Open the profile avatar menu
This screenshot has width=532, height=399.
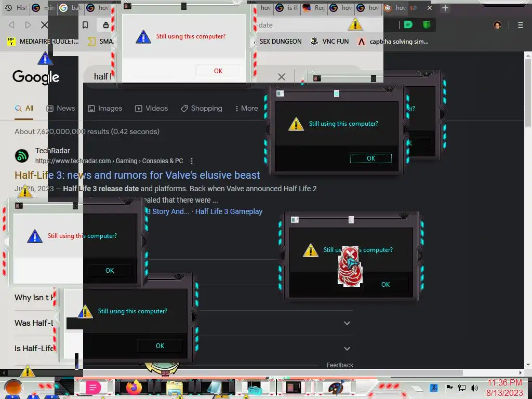pyautogui.click(x=497, y=25)
